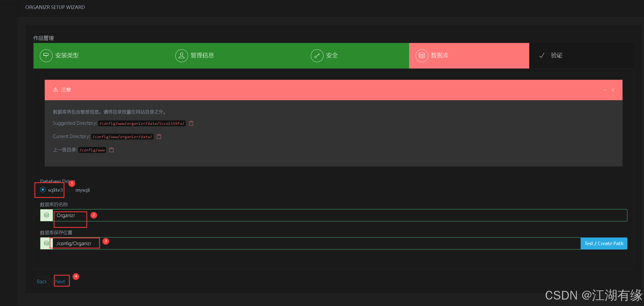Select the sqlite3 database driver
The width and height of the screenshot is (644, 306).
43,190
